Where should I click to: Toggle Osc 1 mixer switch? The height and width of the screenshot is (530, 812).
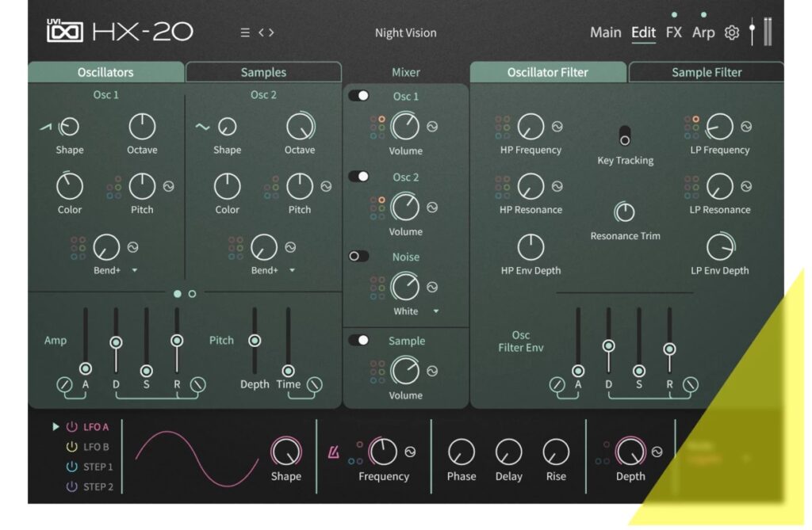coord(359,96)
